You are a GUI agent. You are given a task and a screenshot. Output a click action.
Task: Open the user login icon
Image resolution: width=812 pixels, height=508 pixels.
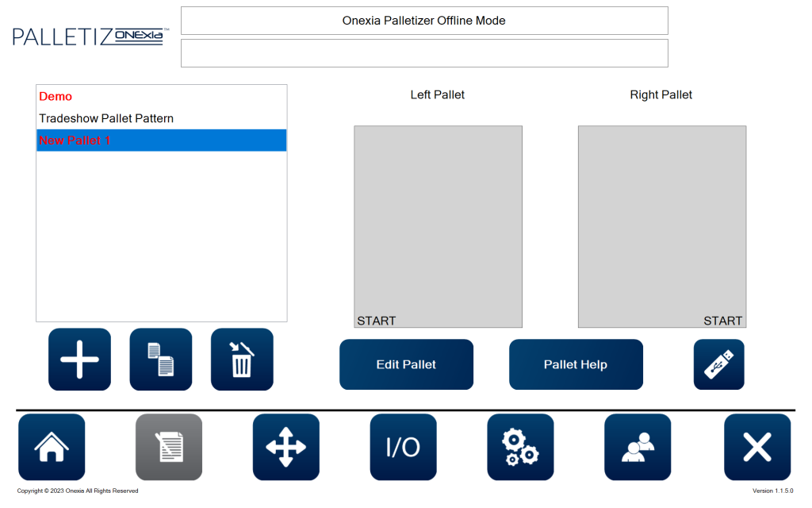[x=638, y=447]
